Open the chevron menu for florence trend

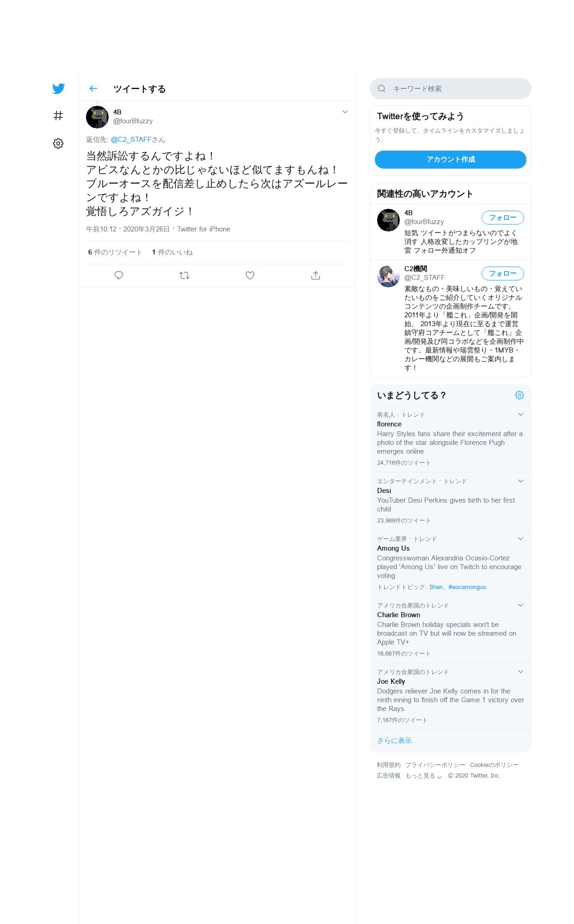520,414
